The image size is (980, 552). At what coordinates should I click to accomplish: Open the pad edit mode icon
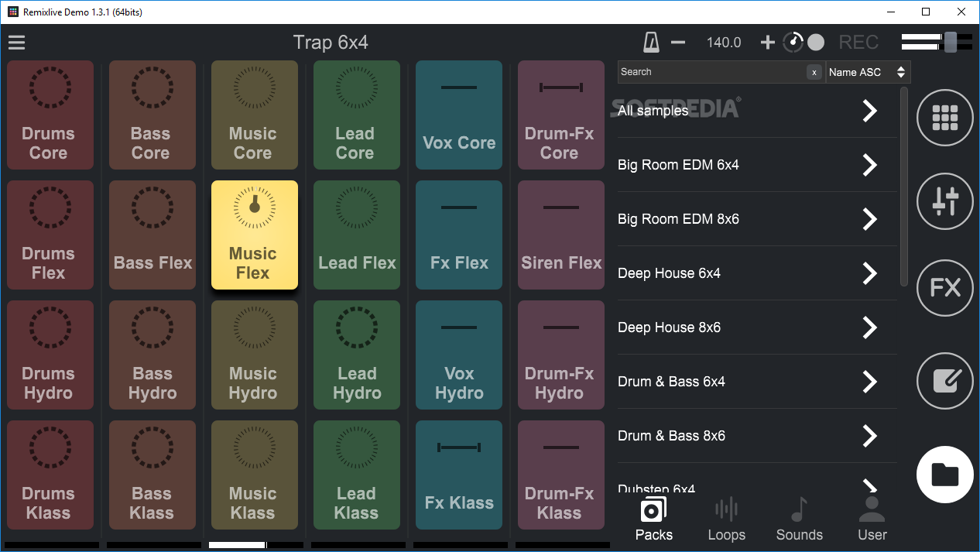pos(945,381)
